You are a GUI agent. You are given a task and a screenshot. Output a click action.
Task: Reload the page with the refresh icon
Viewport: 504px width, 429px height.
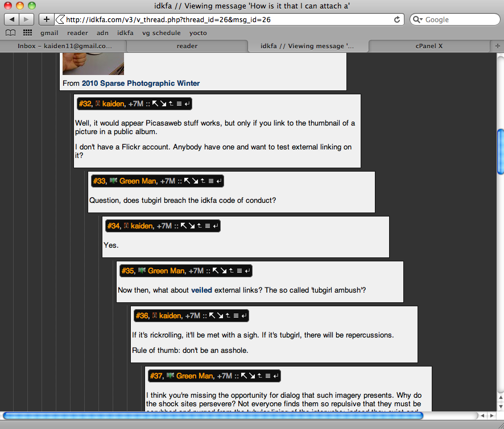pos(397,19)
